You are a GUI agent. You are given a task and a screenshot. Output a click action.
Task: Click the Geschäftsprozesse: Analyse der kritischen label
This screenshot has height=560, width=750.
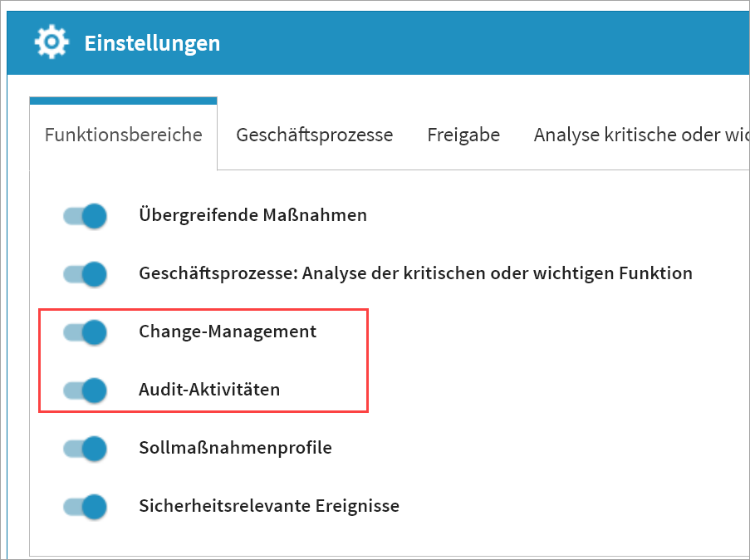pos(415,273)
